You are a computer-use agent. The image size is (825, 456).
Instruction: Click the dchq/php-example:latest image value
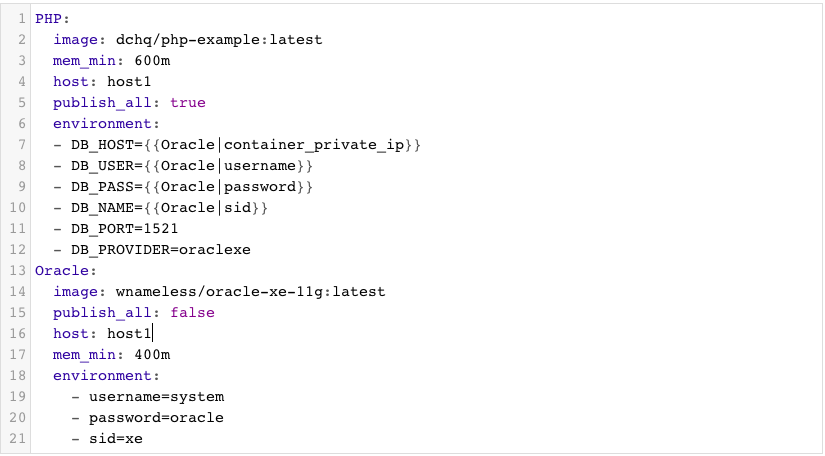[219, 40]
